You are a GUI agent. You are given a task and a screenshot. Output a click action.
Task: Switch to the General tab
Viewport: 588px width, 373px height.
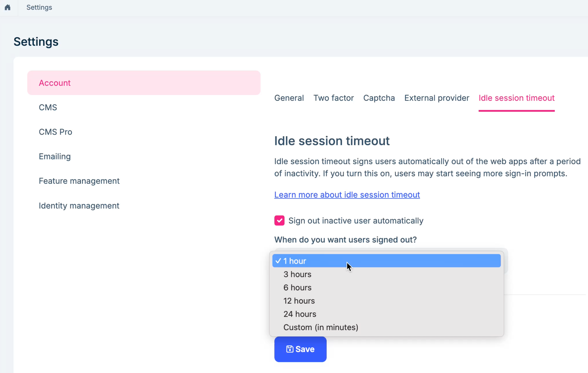(x=289, y=98)
